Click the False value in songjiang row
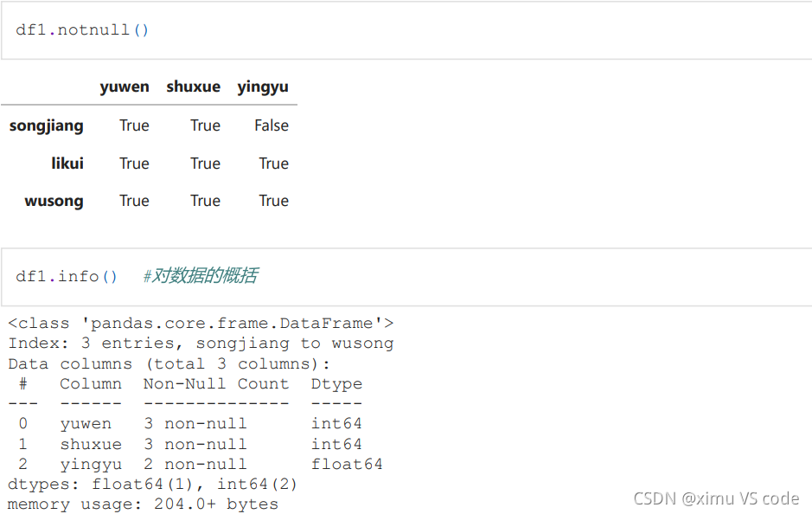The height and width of the screenshot is (514, 812). pyautogui.click(x=272, y=125)
